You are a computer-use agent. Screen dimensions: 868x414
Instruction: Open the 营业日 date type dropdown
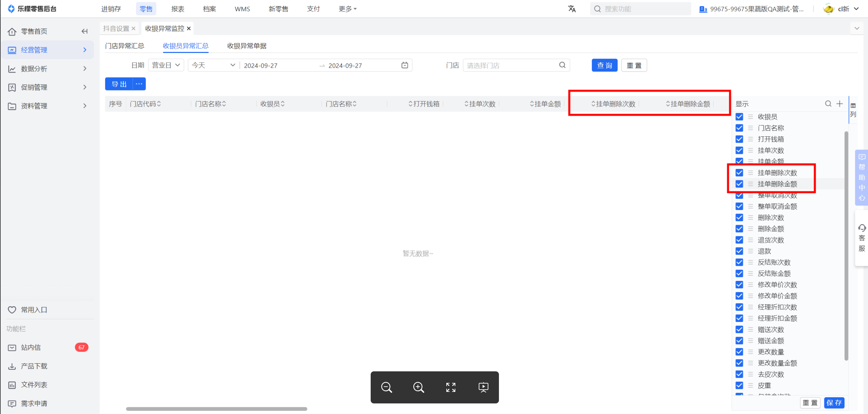pyautogui.click(x=166, y=65)
